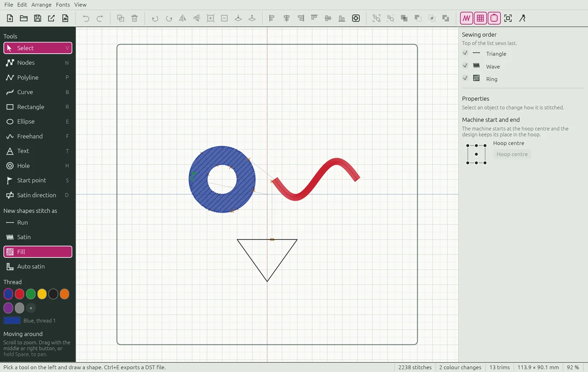Image resolution: width=588 pixels, height=372 pixels.
Task: Set new shapes to stitch as Run
Action: click(38, 222)
